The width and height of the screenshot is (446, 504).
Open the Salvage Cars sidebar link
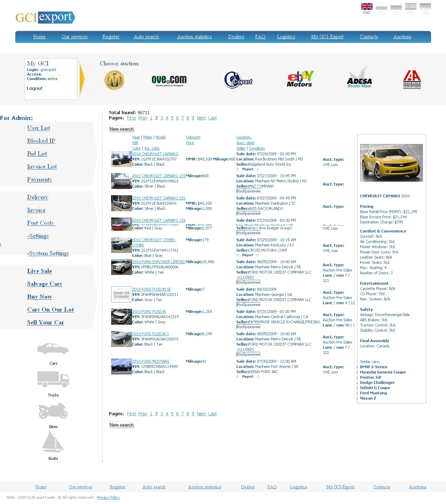(x=45, y=284)
